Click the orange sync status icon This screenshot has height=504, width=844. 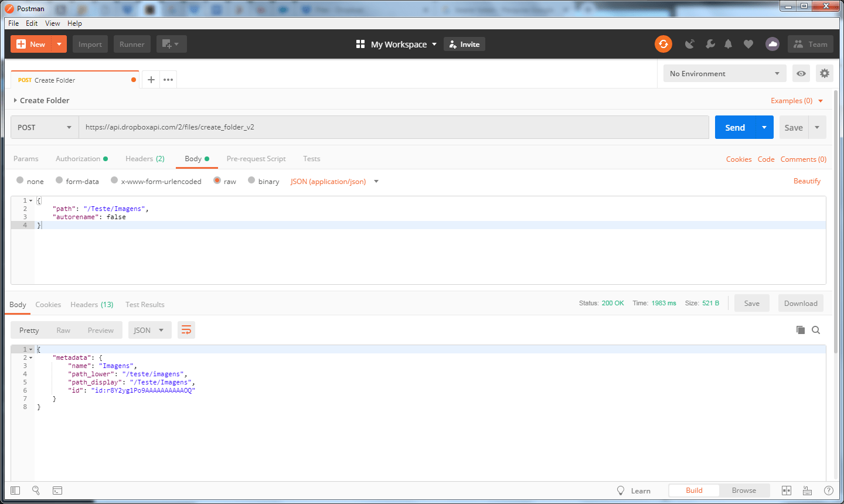663,44
